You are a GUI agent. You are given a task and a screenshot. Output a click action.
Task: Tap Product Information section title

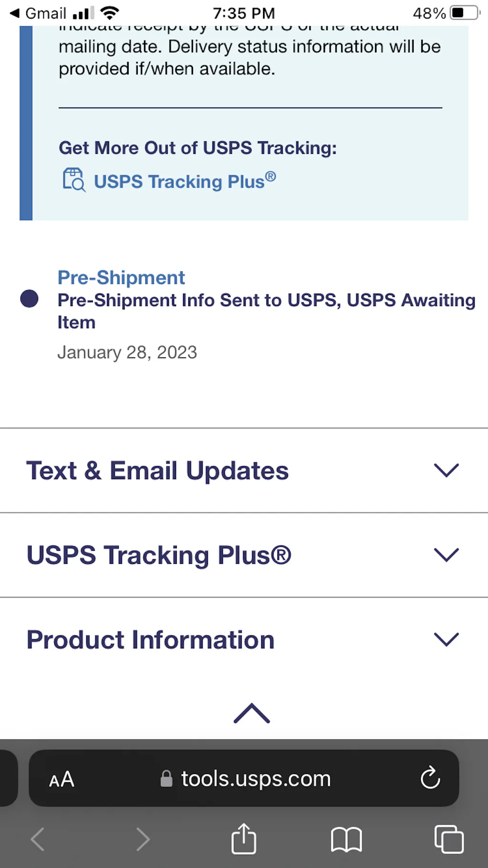(x=151, y=640)
